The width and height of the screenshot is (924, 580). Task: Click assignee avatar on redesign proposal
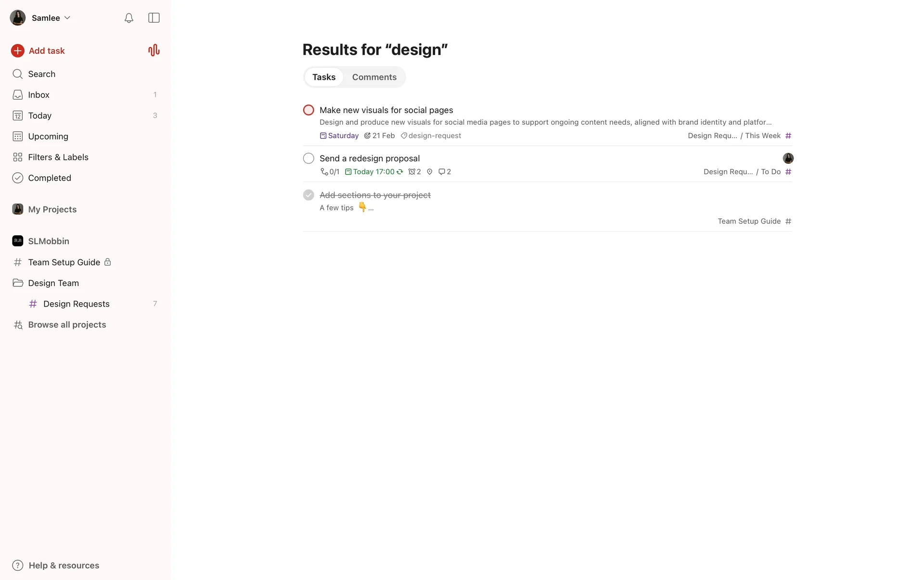[x=788, y=158]
